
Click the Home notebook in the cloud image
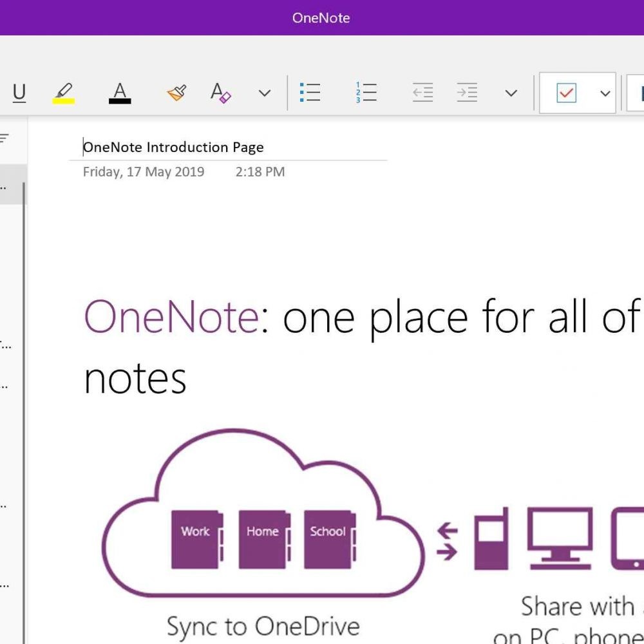coord(265,539)
